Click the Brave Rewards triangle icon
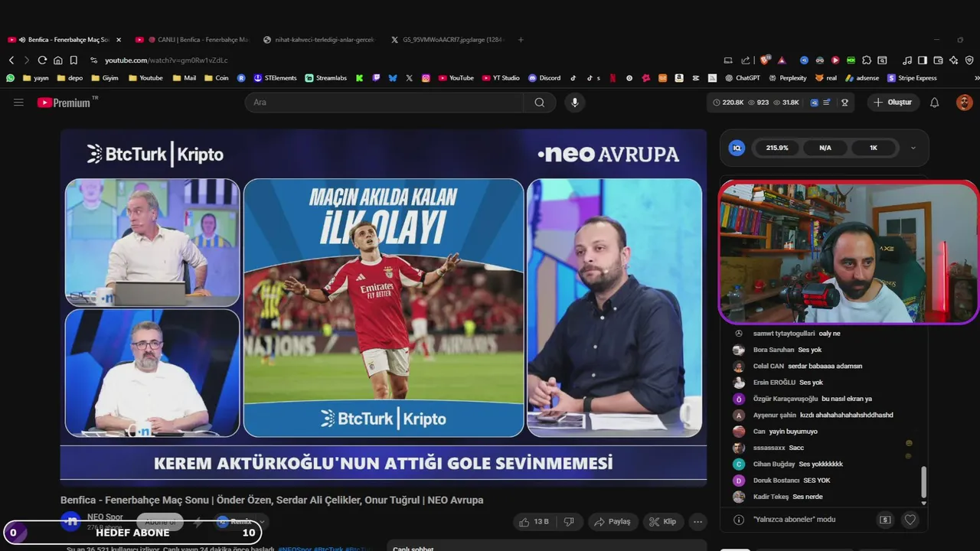 782,60
